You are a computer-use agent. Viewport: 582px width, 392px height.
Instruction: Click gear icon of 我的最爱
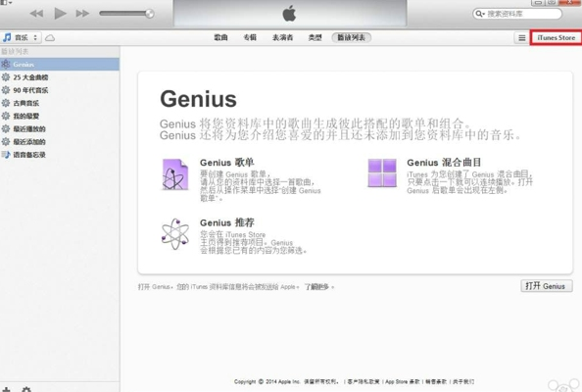tap(6, 116)
